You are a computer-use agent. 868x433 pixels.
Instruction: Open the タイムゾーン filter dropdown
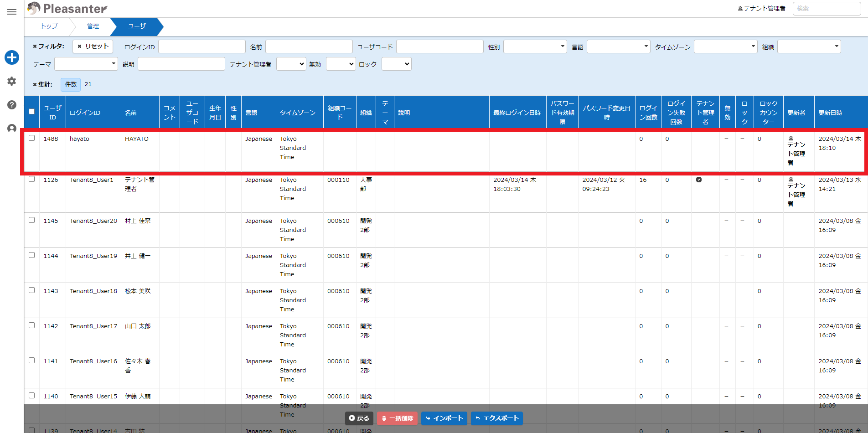(726, 46)
